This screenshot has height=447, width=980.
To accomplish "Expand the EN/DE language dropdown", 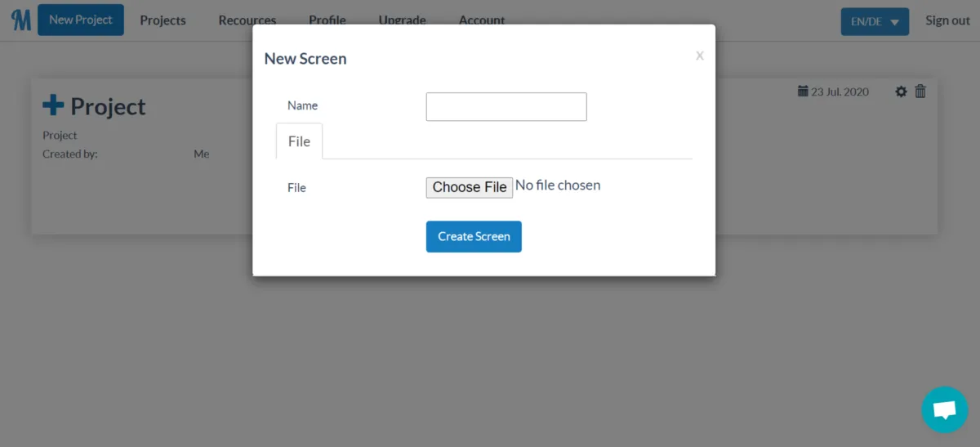I will click(x=875, y=21).
